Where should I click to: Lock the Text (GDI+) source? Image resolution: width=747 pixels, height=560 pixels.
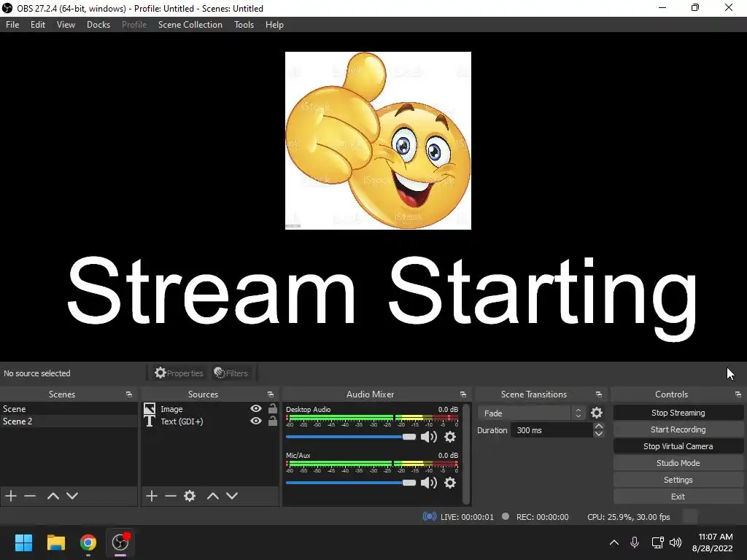[x=273, y=421]
